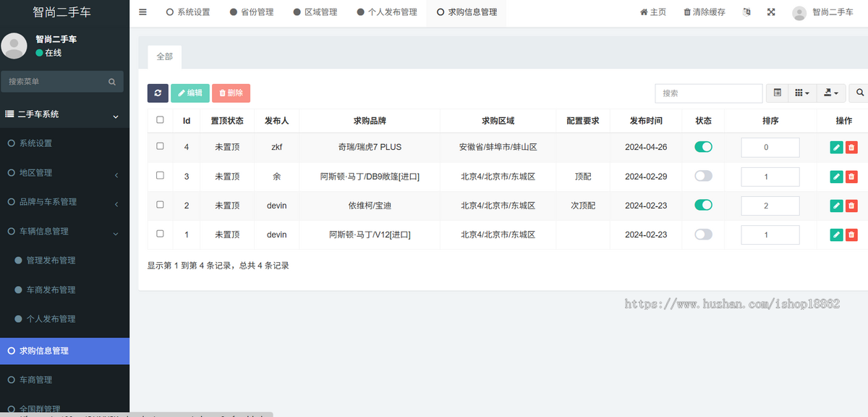Expand 地区管理 sidebar menu
868x417 pixels.
click(x=65, y=173)
